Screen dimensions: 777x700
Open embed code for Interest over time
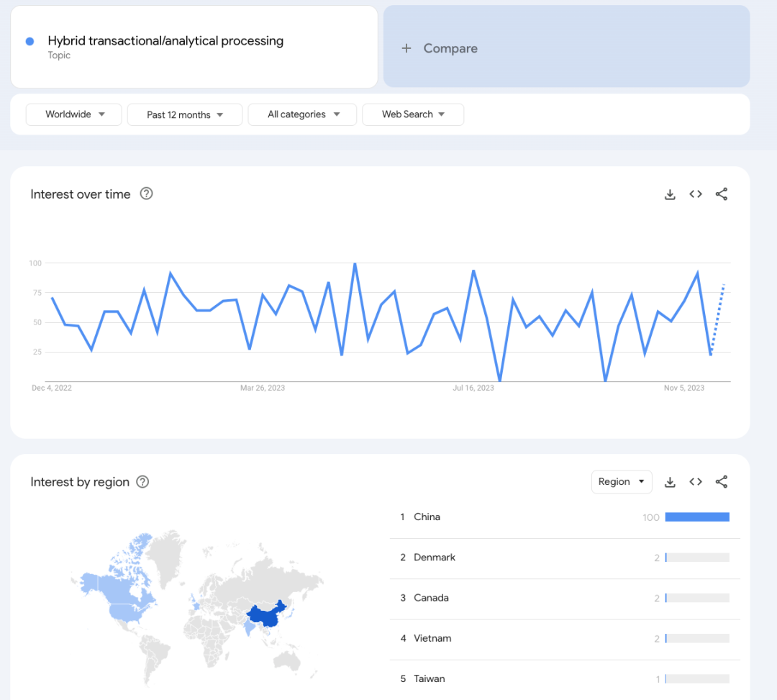coord(696,194)
